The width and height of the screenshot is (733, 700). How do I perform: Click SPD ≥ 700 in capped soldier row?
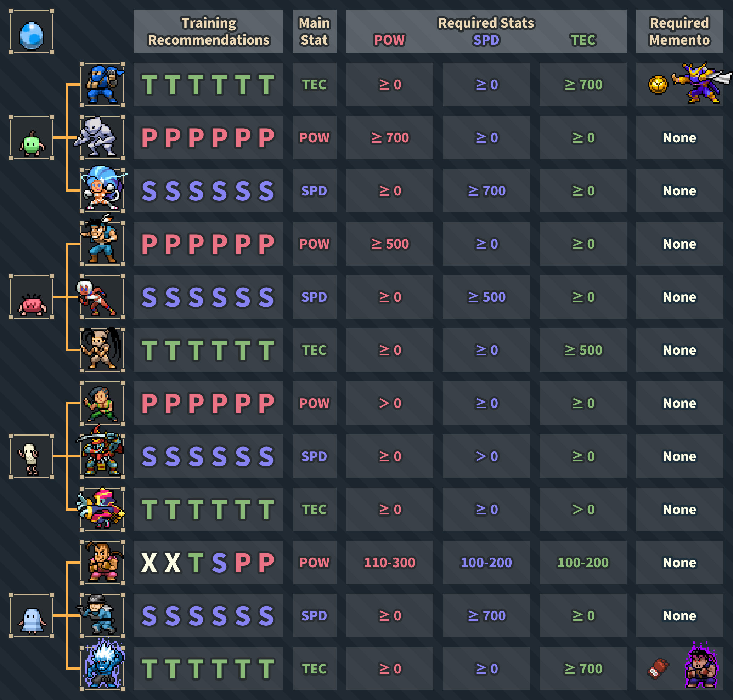(486, 616)
